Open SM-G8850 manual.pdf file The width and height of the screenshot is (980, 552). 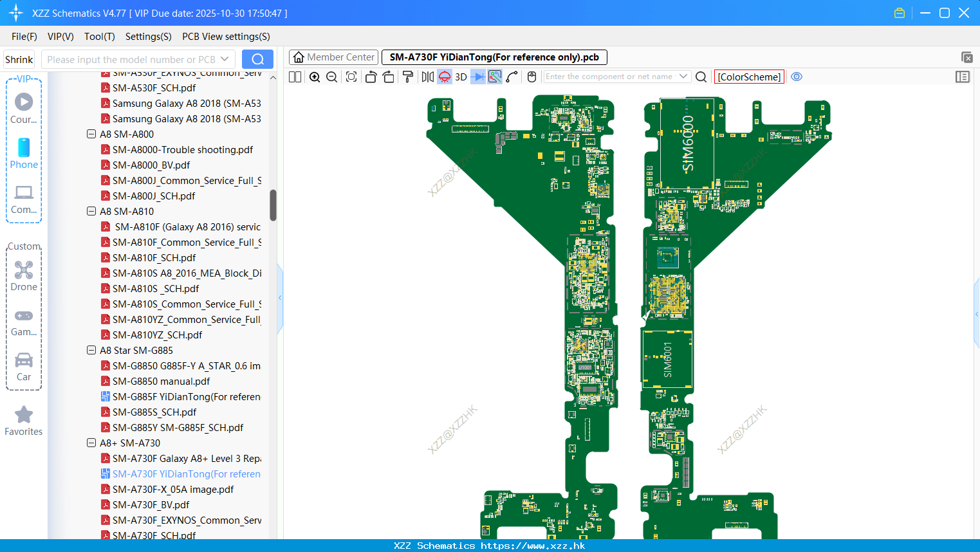click(x=161, y=382)
